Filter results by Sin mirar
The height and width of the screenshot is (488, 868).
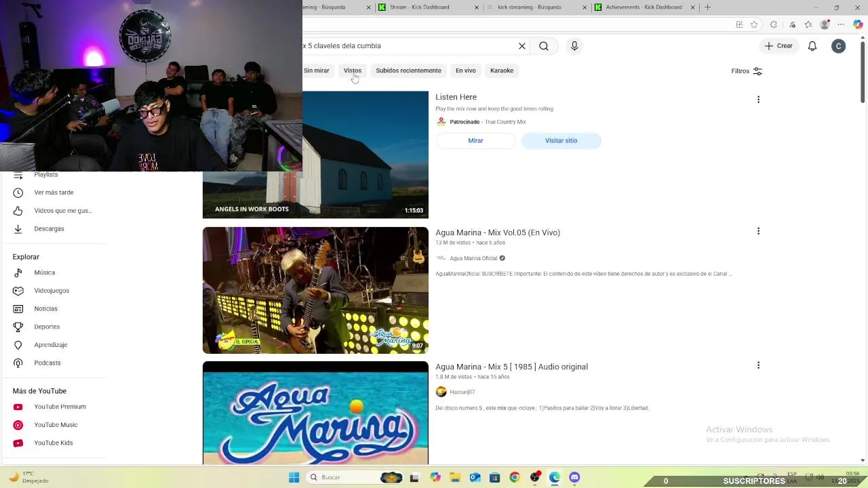click(316, 70)
